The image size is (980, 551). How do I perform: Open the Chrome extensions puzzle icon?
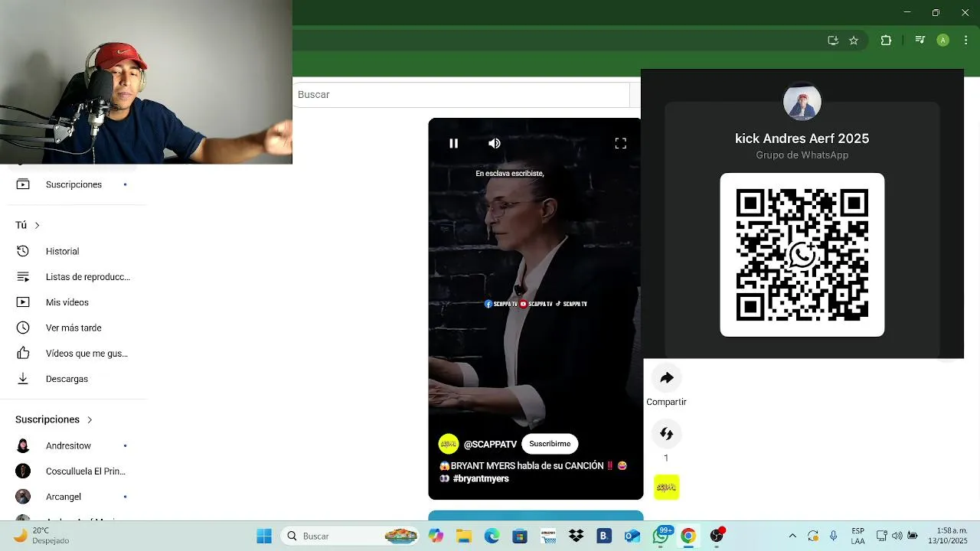pos(886,41)
